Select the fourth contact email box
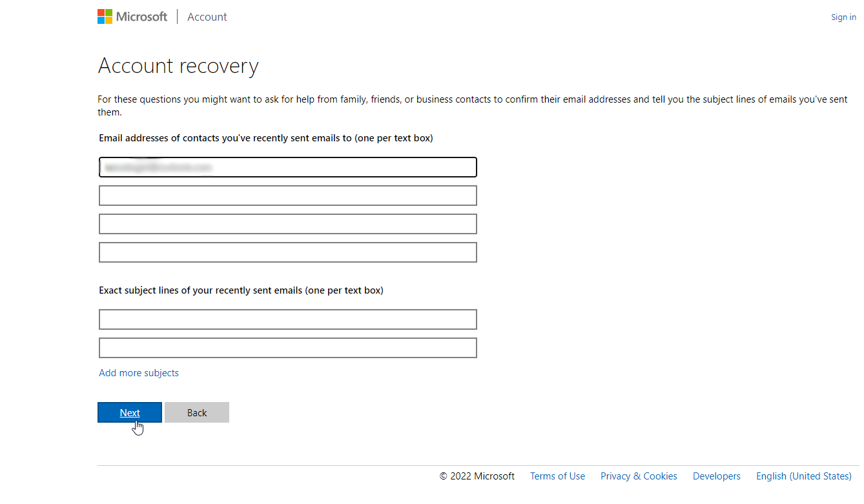The height and width of the screenshot is (504, 864). click(288, 252)
